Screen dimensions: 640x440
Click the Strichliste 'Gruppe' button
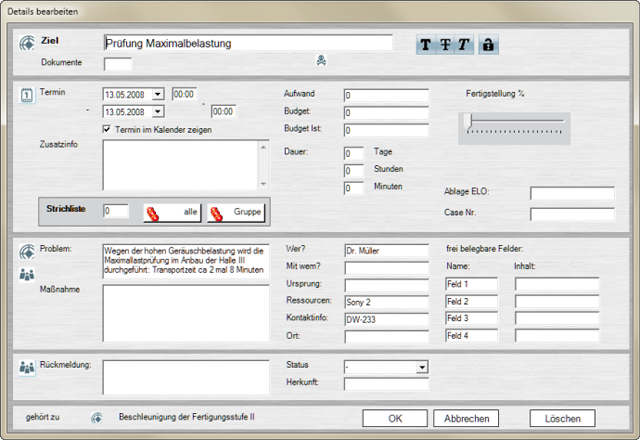pyautogui.click(x=235, y=212)
